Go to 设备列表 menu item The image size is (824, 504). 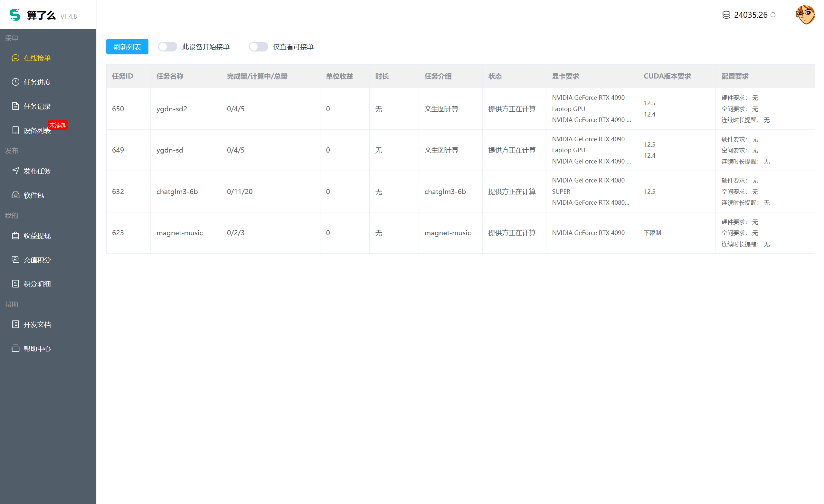click(37, 131)
